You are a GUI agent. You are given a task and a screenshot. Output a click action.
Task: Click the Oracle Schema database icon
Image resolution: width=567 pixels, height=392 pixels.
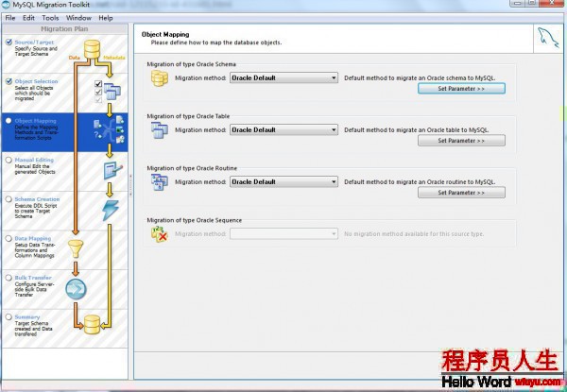160,78
